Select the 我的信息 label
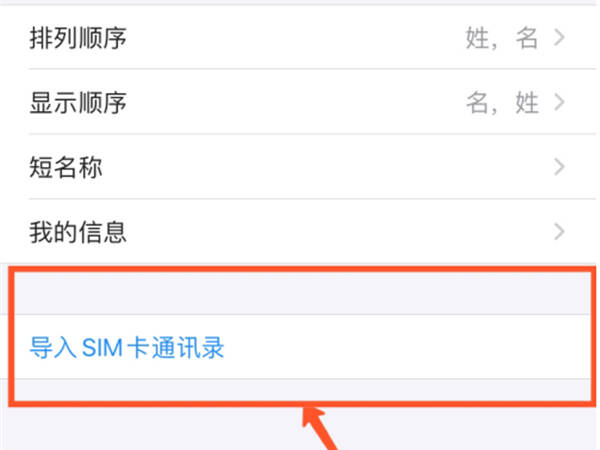 tap(78, 232)
